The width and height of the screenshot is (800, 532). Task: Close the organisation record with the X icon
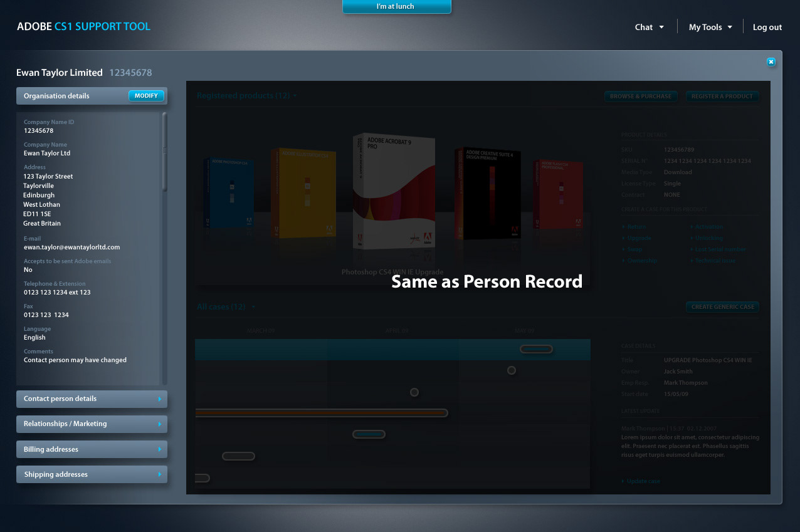coord(771,61)
